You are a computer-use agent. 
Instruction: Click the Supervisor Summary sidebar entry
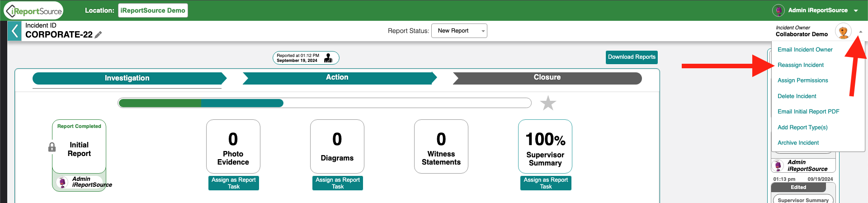(x=803, y=200)
